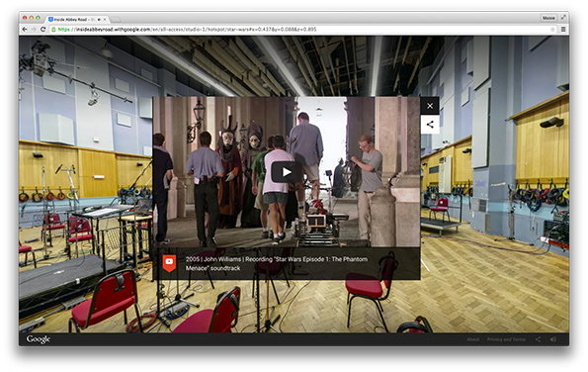This screenshot has height=372, width=588.
Task: Click the video preview thumbnail
Action: [287, 172]
